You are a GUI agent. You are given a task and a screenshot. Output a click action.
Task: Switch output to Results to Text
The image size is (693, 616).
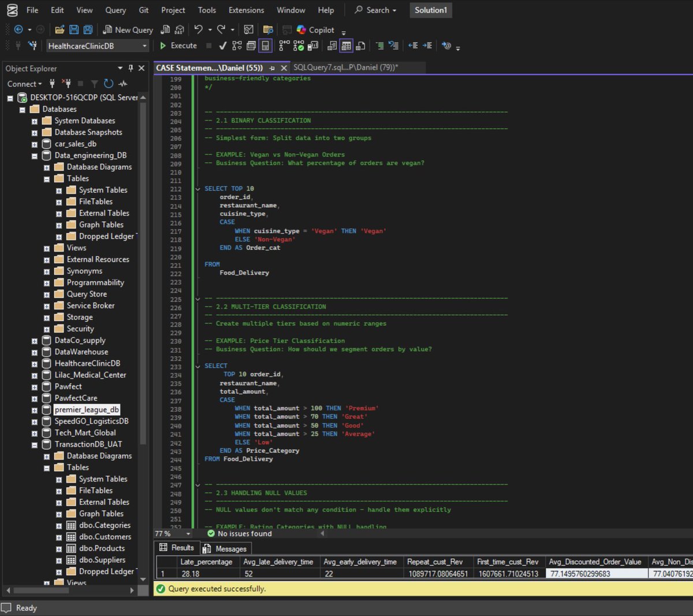pos(332,46)
